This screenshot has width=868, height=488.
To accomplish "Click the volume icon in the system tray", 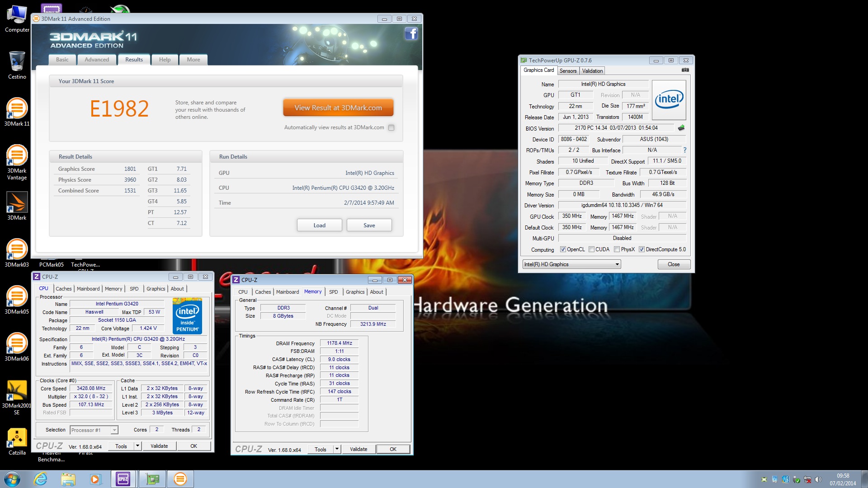I will pos(818,479).
